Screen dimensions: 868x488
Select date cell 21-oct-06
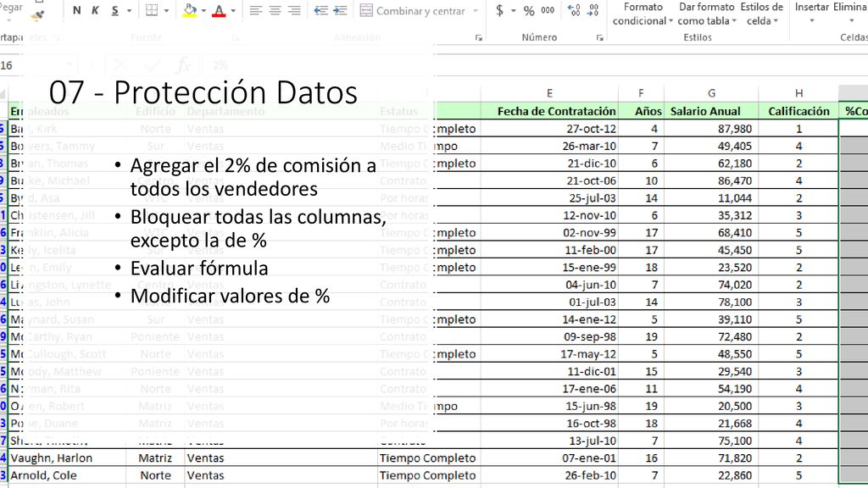pyautogui.click(x=549, y=181)
